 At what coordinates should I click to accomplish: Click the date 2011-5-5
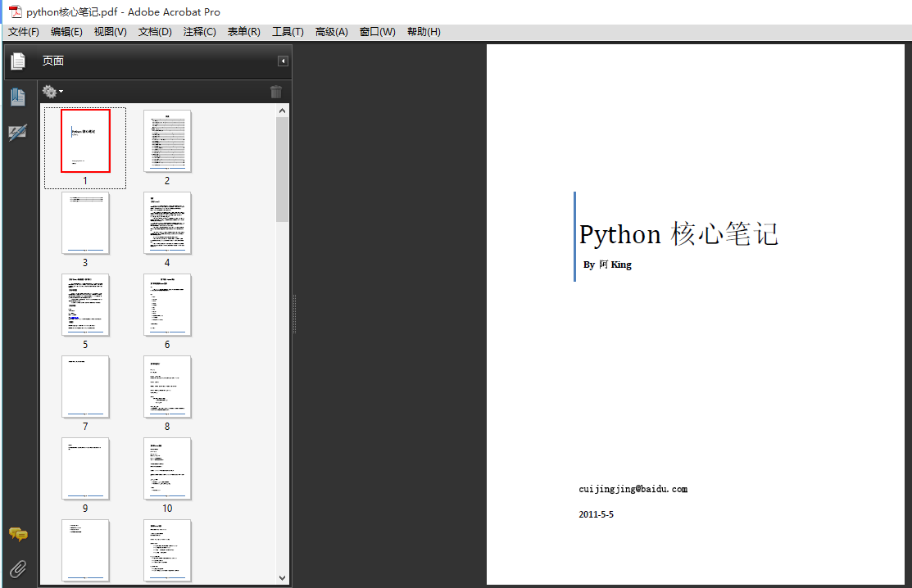tap(597, 515)
